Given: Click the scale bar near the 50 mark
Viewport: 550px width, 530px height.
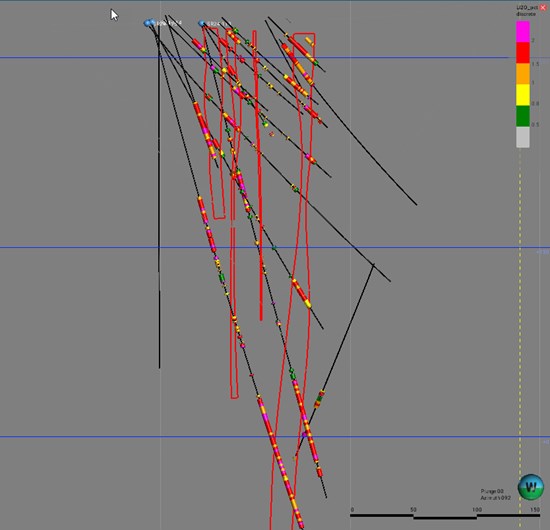Looking at the screenshot, I should 414,516.
